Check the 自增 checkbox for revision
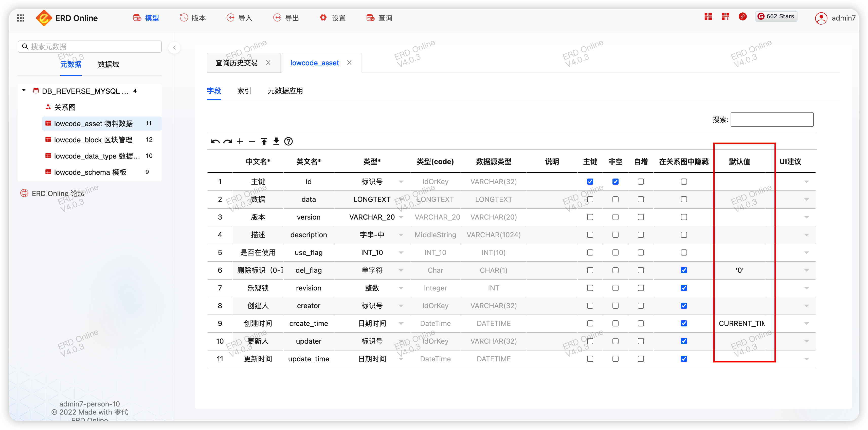868x430 pixels. click(x=641, y=288)
